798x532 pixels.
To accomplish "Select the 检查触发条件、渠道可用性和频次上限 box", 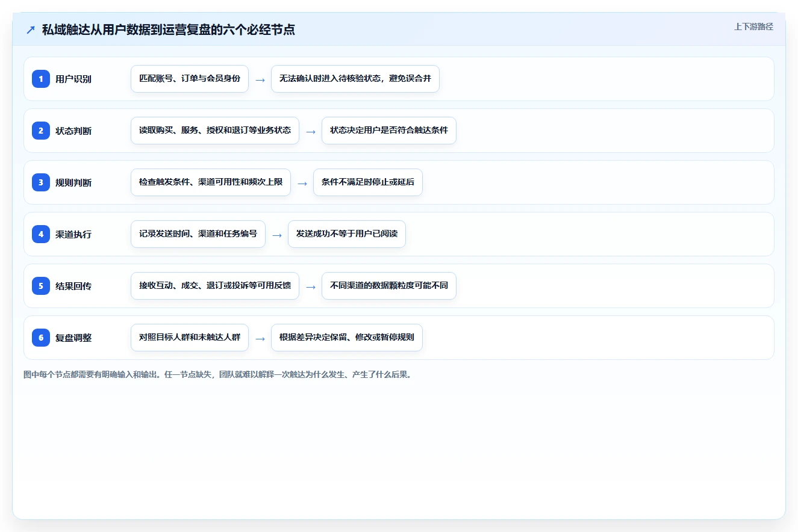I will pos(211,182).
